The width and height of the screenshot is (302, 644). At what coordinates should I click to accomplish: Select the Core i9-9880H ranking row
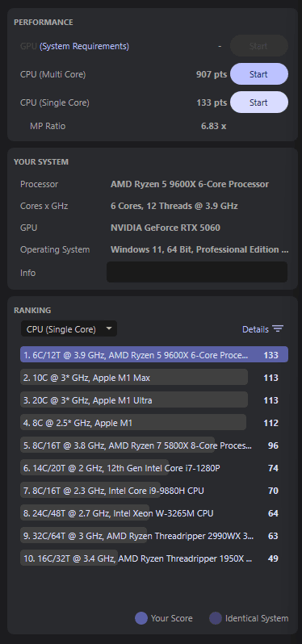154,491
